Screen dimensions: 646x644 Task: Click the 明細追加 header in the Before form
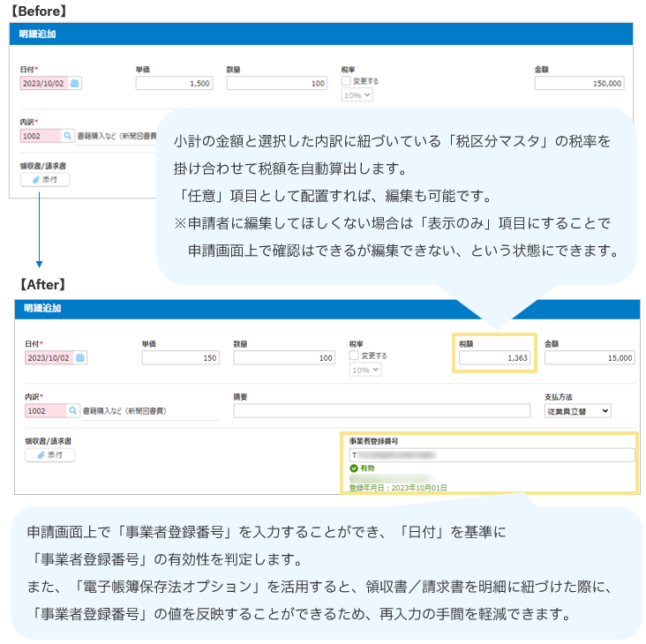(x=38, y=34)
